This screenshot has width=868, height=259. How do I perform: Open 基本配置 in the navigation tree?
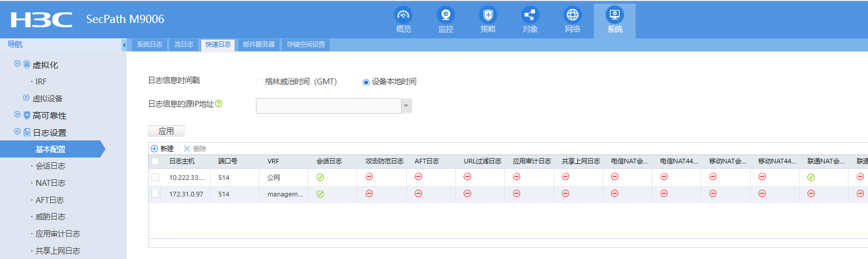pyautogui.click(x=51, y=149)
